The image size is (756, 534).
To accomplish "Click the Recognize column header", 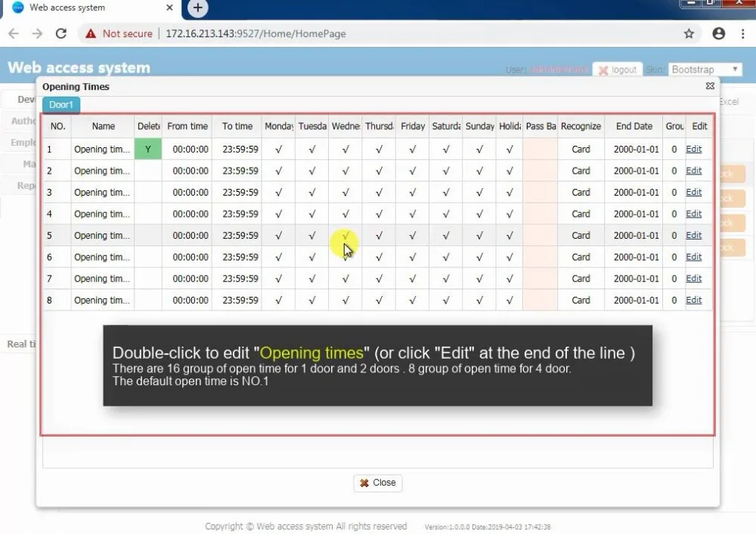I will coord(581,126).
